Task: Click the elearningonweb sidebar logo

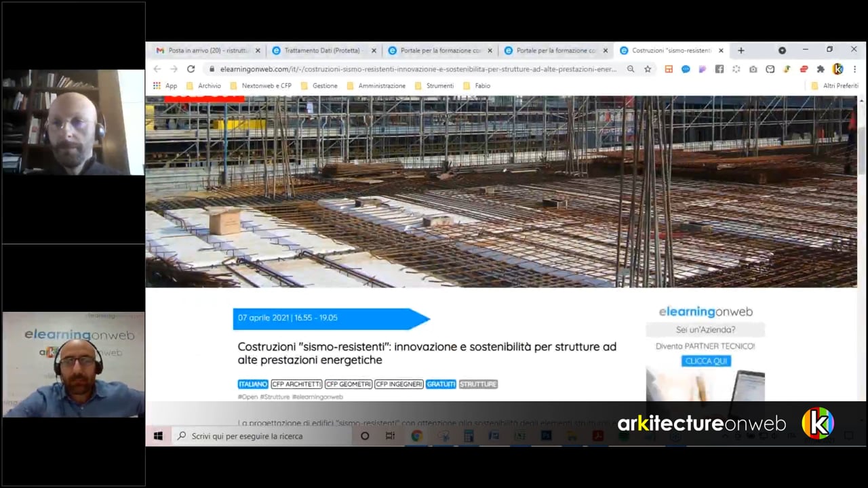Action: pyautogui.click(x=705, y=312)
